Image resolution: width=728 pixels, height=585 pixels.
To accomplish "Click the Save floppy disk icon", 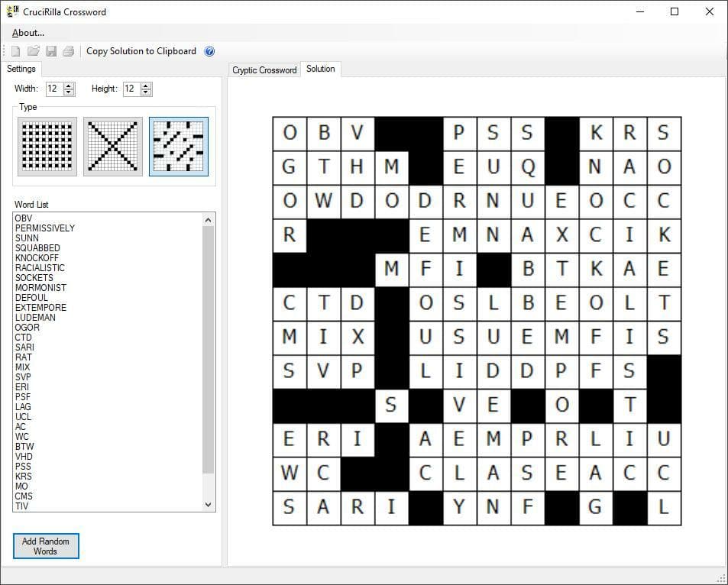I will (x=51, y=51).
